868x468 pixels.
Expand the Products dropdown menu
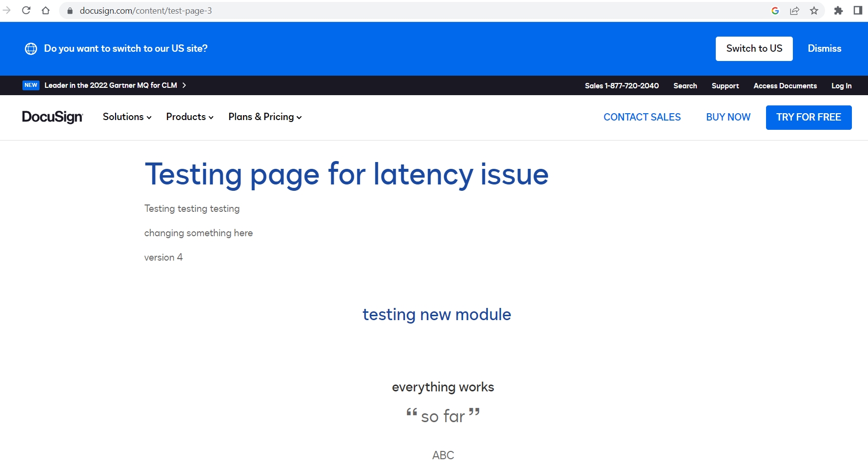click(x=190, y=117)
